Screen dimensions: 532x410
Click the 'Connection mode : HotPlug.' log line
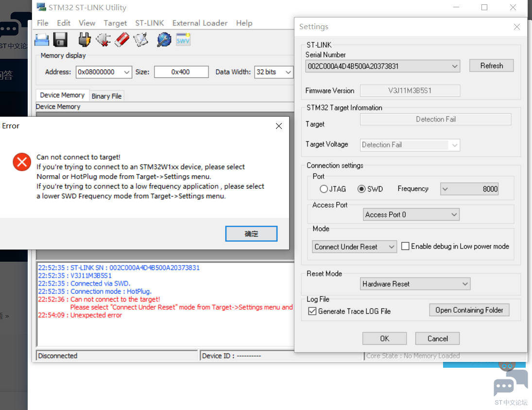point(95,291)
